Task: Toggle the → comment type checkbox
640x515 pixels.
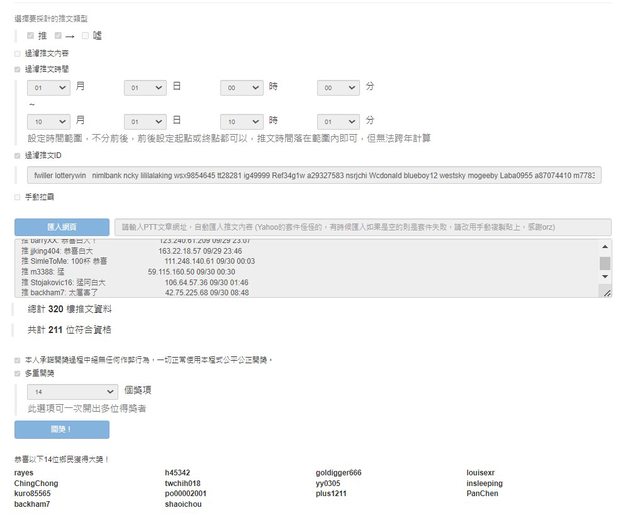Action: point(60,36)
